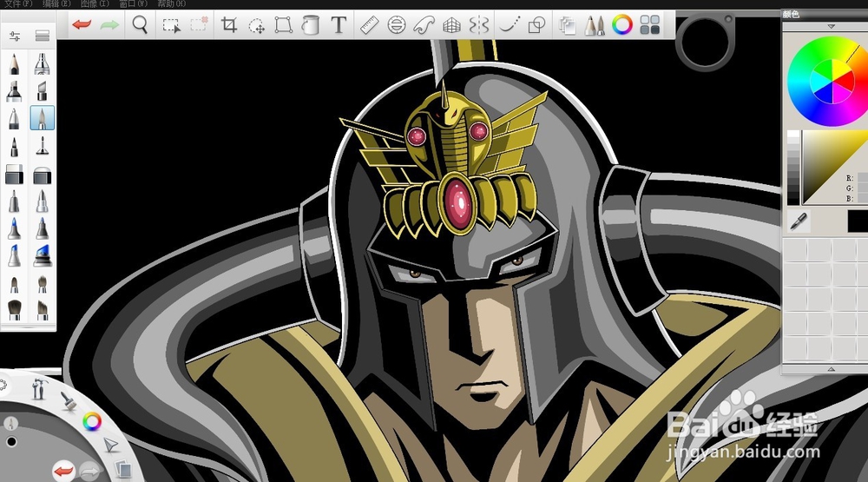Select the Eyedropper color picker

tap(799, 221)
